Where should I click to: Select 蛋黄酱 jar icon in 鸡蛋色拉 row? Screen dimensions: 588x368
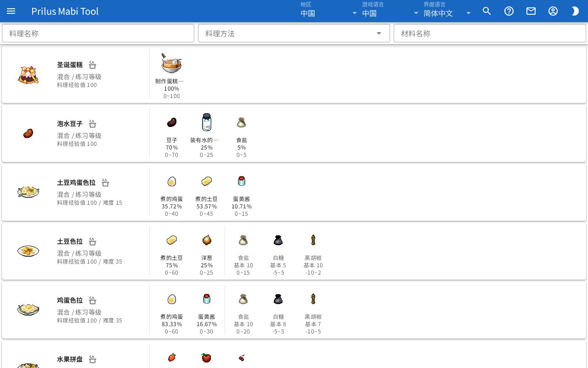(x=207, y=299)
